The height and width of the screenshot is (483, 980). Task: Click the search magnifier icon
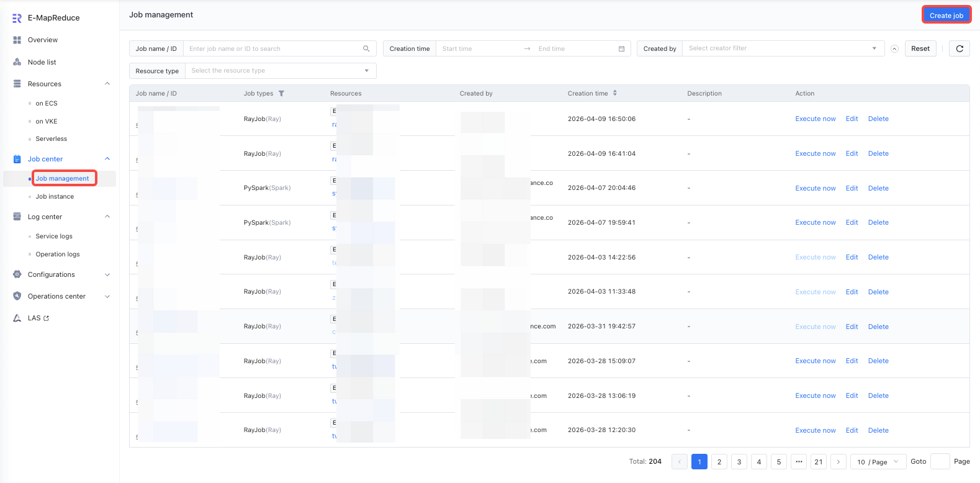click(366, 48)
